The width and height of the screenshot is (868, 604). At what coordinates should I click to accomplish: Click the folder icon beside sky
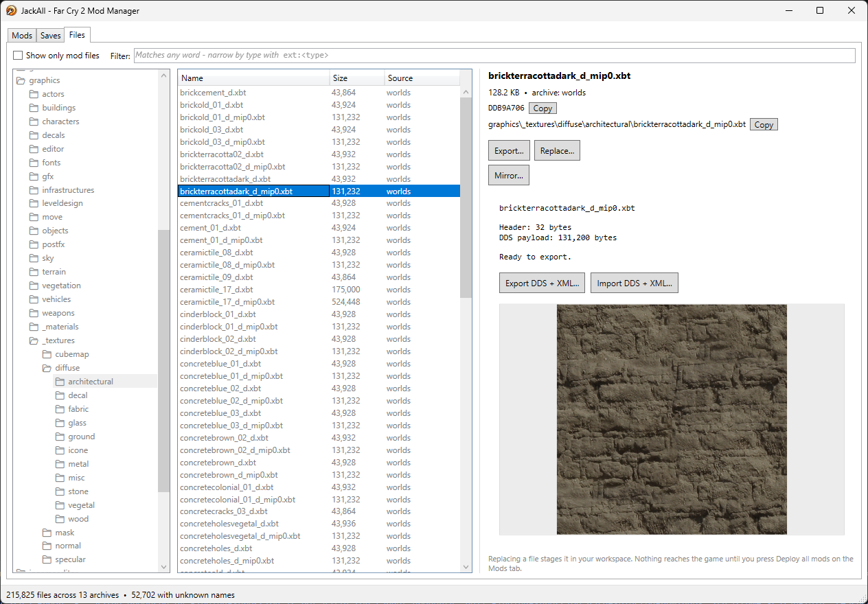tap(34, 258)
